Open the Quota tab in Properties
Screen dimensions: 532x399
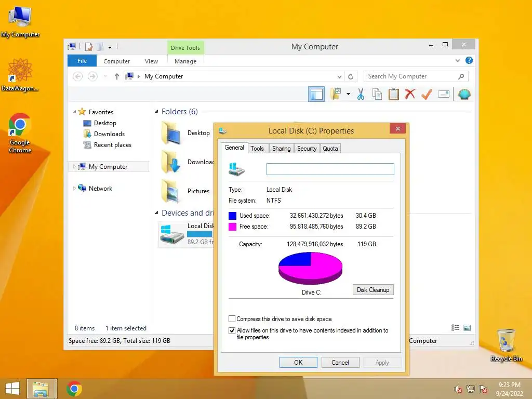tap(330, 149)
